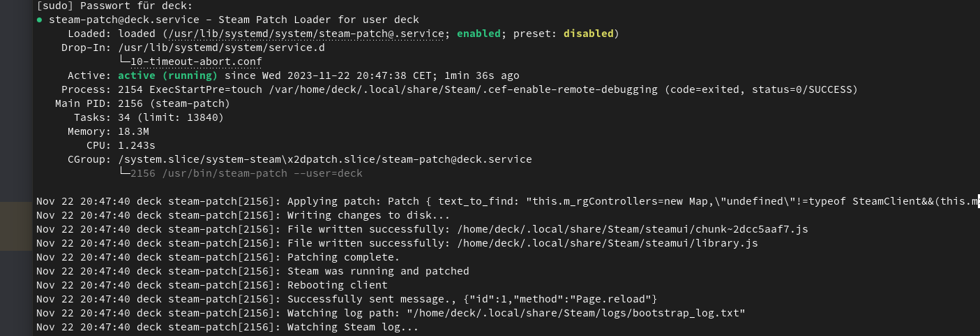Click the green "active (running)" status text
This screenshot has width=980, height=336.
[167, 75]
